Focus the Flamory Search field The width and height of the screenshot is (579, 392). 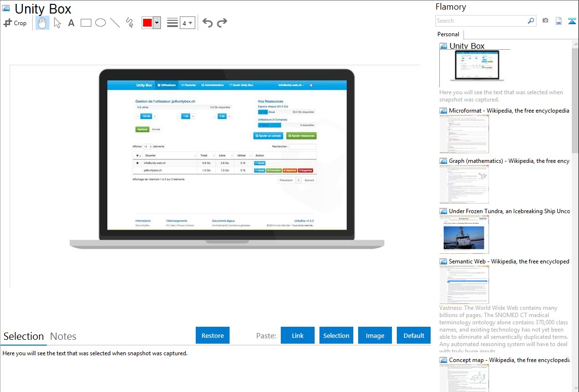tap(481, 21)
